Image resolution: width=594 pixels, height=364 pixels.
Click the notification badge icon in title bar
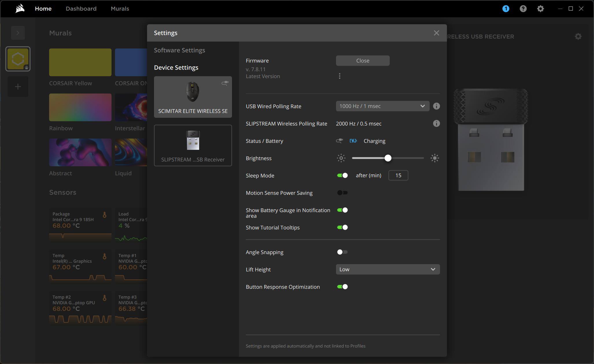(506, 9)
